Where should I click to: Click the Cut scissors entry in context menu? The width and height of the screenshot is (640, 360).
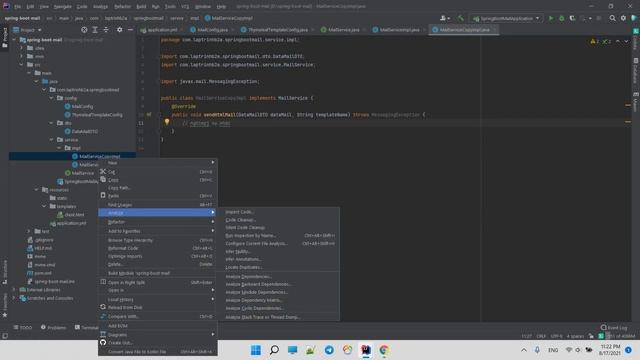157,172
